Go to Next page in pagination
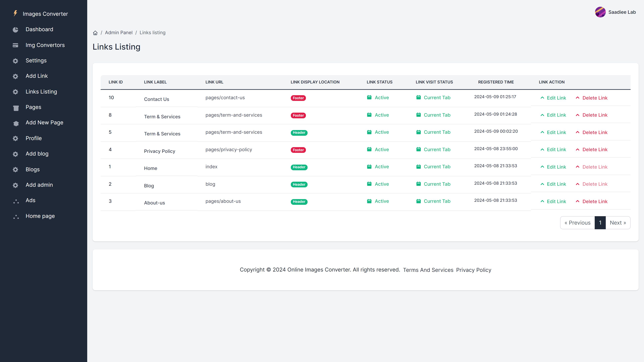This screenshot has width=644, height=362. [x=618, y=223]
